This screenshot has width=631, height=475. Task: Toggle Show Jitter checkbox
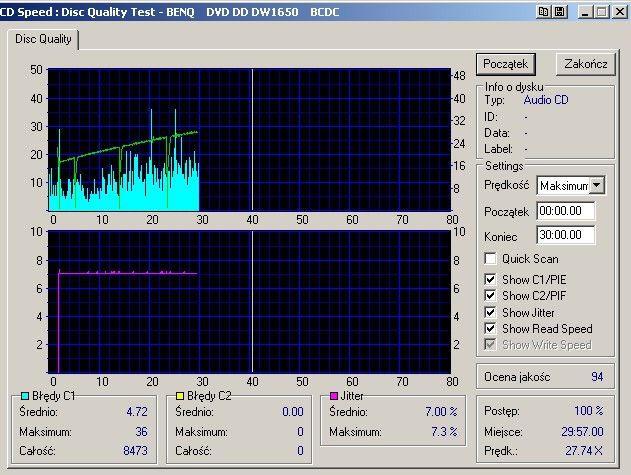490,312
